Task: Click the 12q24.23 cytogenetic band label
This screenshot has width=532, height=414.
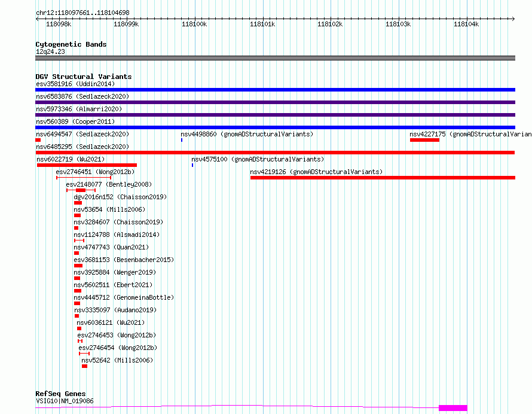Action: [x=50, y=51]
